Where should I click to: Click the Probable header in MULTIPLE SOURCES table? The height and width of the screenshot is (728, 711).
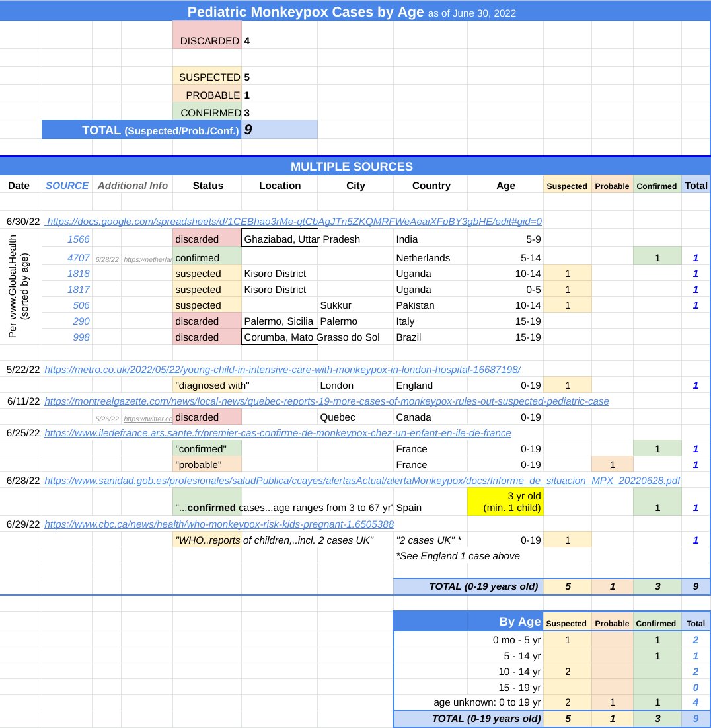point(612,186)
